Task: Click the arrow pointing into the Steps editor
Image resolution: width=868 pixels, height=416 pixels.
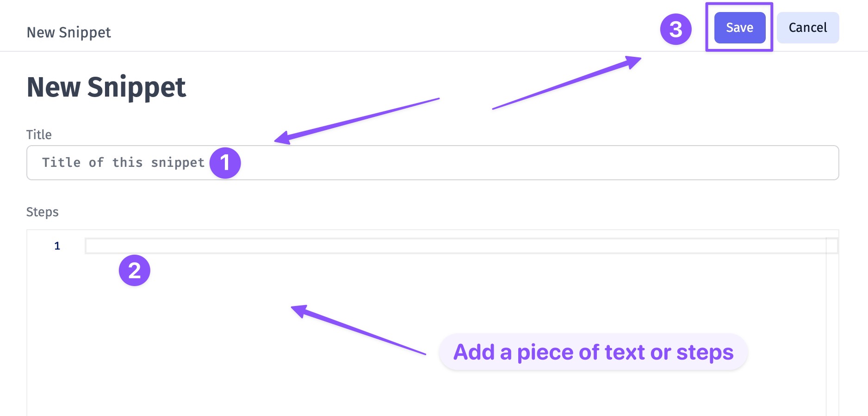Action: click(359, 330)
